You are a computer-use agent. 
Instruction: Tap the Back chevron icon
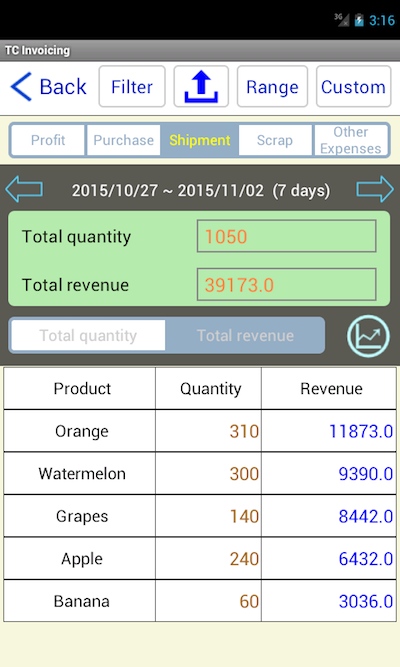(x=21, y=87)
